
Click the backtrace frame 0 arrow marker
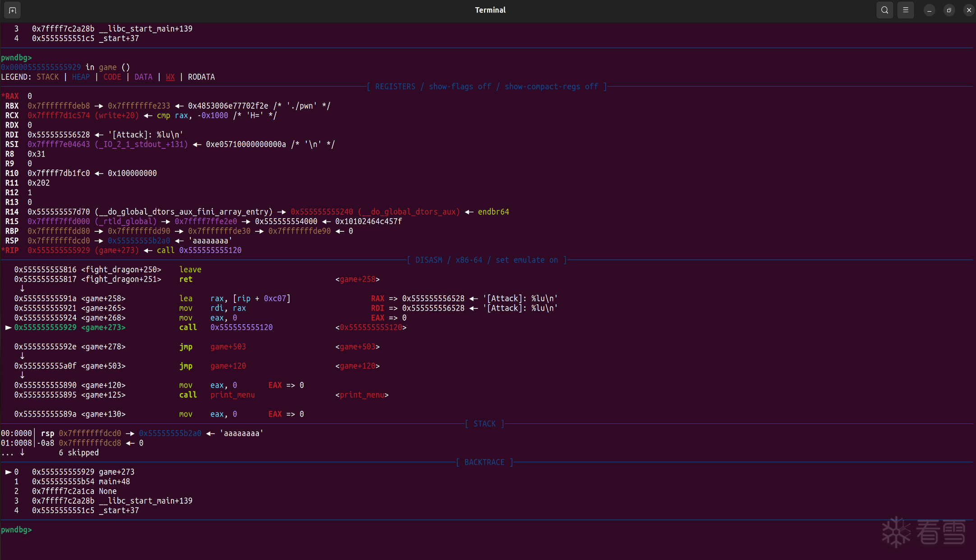click(x=8, y=472)
